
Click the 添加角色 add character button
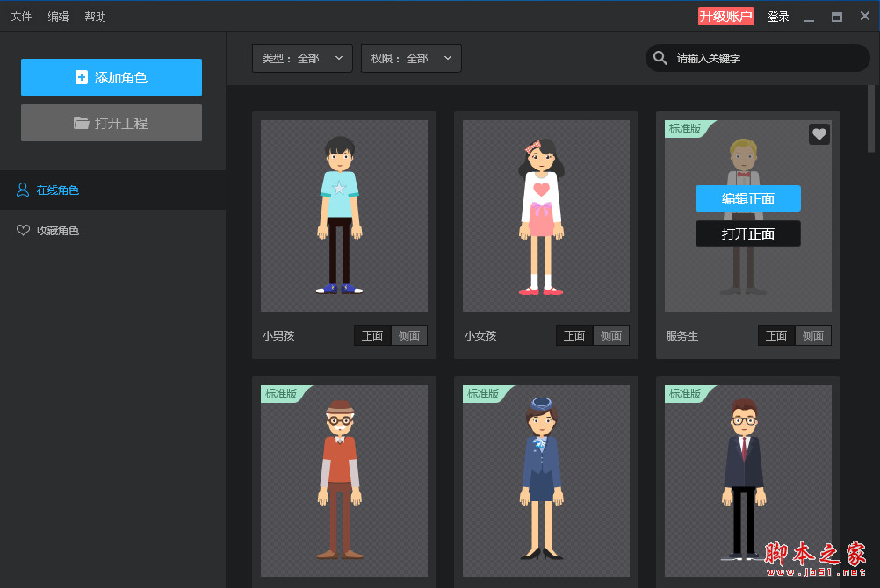pos(112,77)
